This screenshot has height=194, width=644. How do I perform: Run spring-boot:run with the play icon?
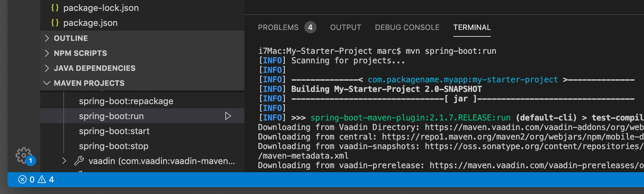(x=228, y=116)
